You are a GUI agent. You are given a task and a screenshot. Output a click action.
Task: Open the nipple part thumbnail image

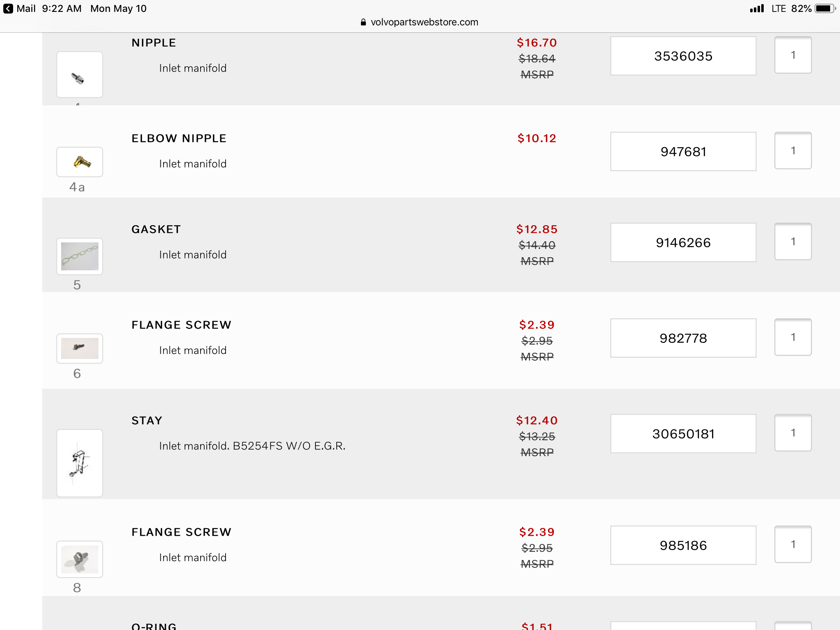[x=80, y=75]
